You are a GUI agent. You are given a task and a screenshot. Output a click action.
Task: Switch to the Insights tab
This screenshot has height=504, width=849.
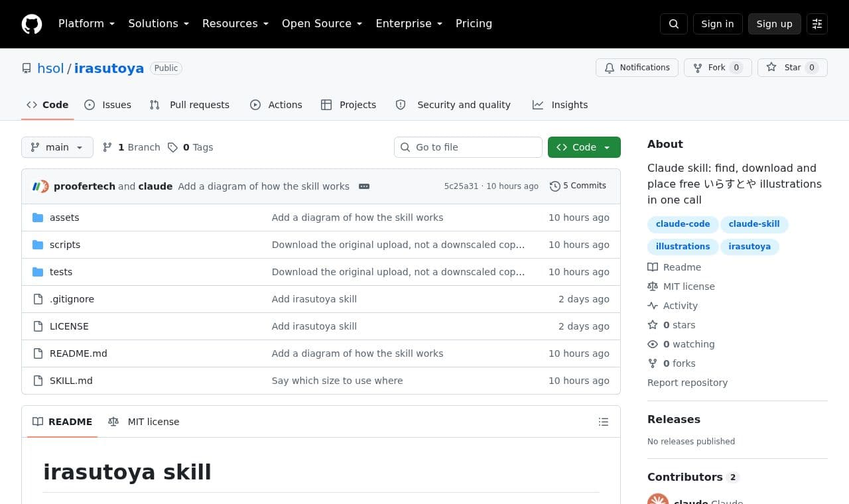(560, 105)
